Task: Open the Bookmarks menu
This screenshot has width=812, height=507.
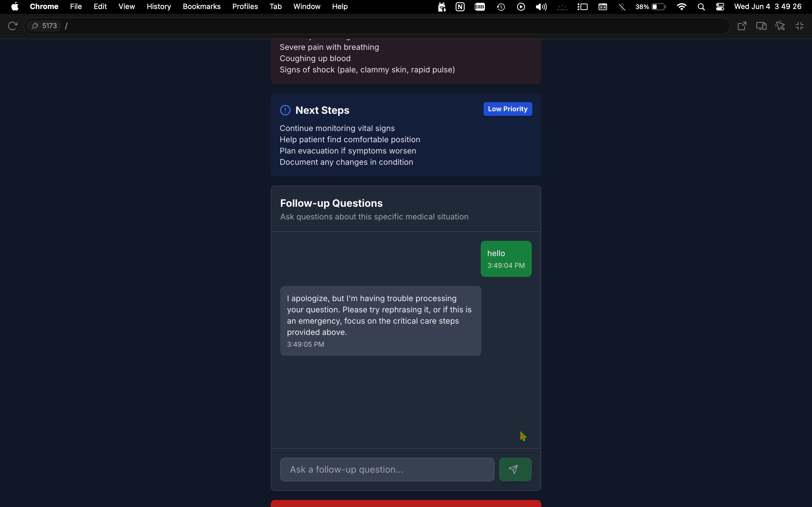Action: pyautogui.click(x=201, y=7)
